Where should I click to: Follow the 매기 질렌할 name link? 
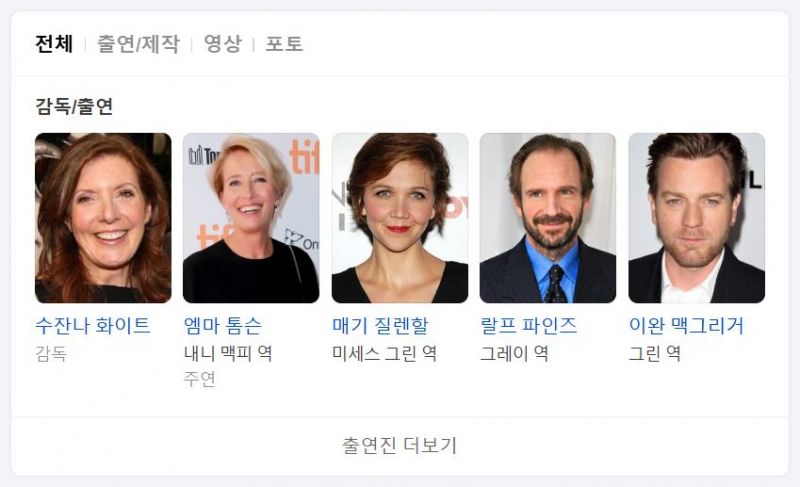click(x=381, y=326)
